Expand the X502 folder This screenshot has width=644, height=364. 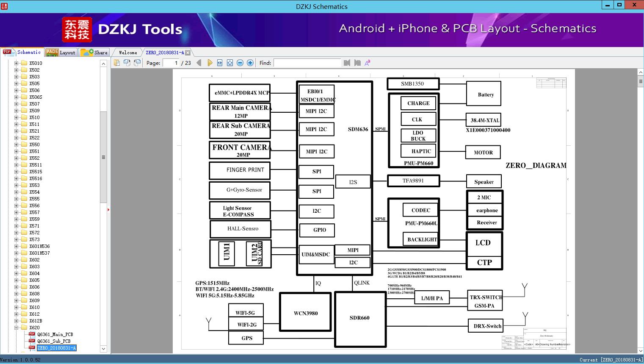coord(16,70)
